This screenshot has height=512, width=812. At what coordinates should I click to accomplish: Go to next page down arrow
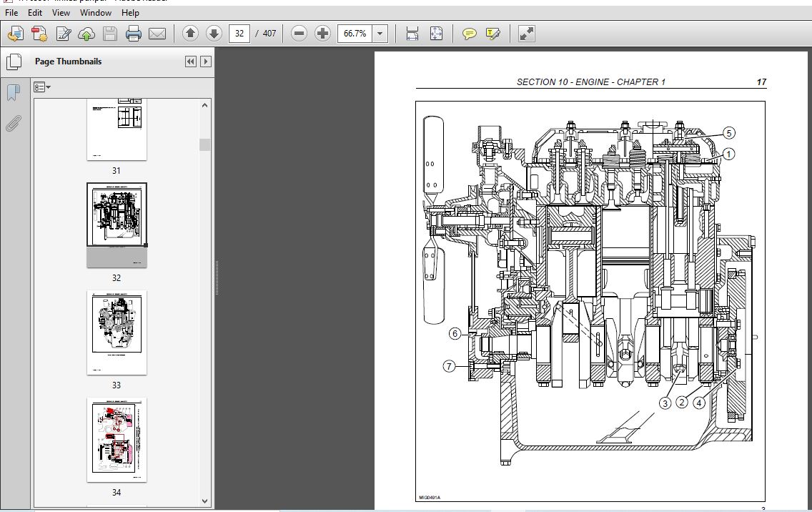click(214, 34)
